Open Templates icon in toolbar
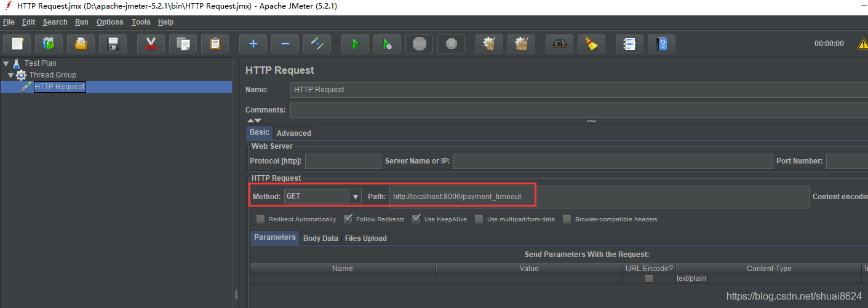The height and width of the screenshot is (308, 868). tap(49, 44)
